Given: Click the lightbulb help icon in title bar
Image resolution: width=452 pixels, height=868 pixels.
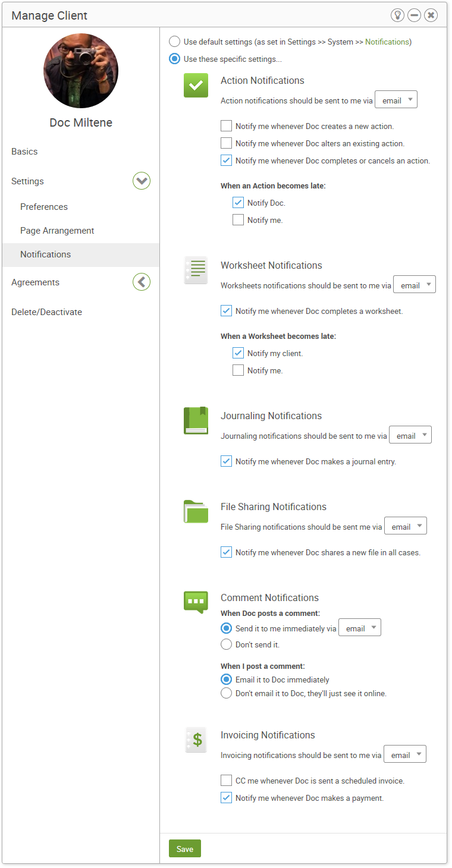Looking at the screenshot, I should click(397, 15).
